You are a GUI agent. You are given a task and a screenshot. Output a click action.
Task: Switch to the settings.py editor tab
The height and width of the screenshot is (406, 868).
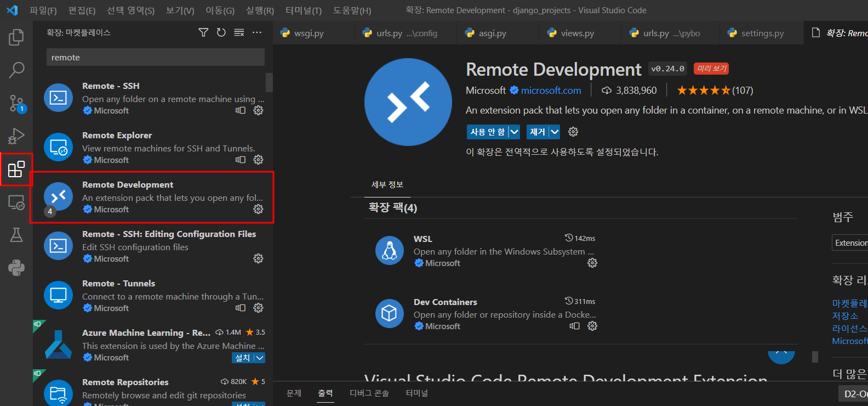coord(762,33)
